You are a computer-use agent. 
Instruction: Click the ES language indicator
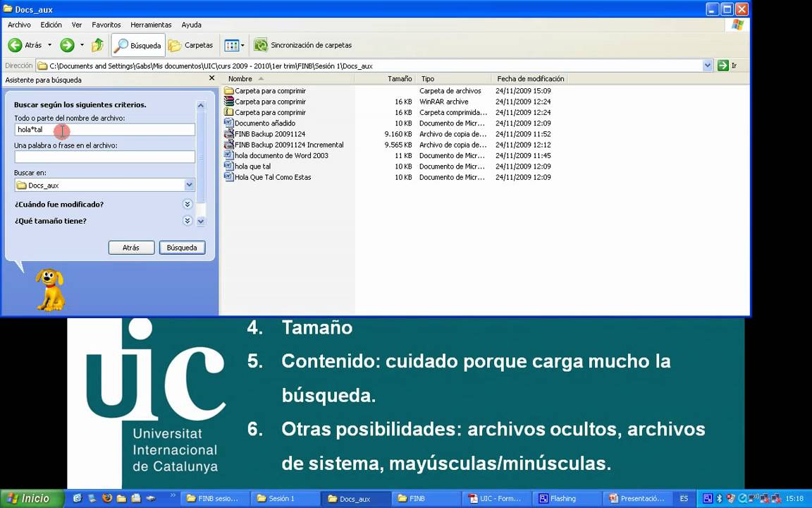[x=684, y=499]
